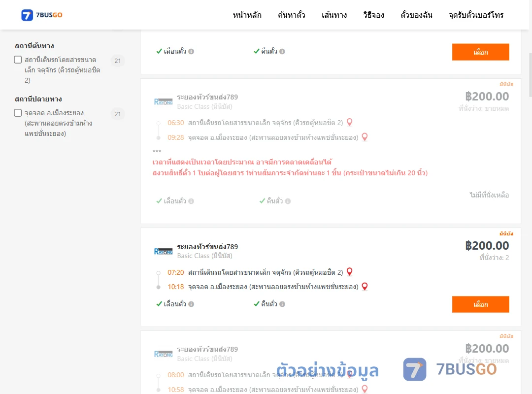Image resolution: width=532 pixels, height=394 pixels.
Task: Open map pin for 06:30 departure station
Action: click(349, 122)
